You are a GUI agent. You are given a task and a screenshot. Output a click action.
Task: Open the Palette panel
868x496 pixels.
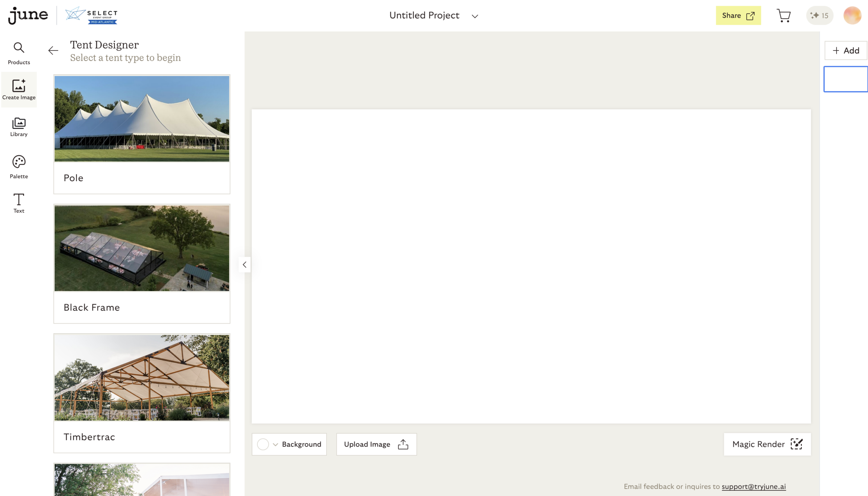coord(19,167)
